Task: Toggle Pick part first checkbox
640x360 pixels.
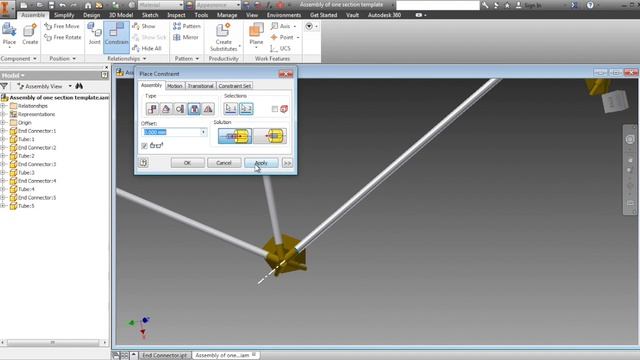Action: click(275, 109)
